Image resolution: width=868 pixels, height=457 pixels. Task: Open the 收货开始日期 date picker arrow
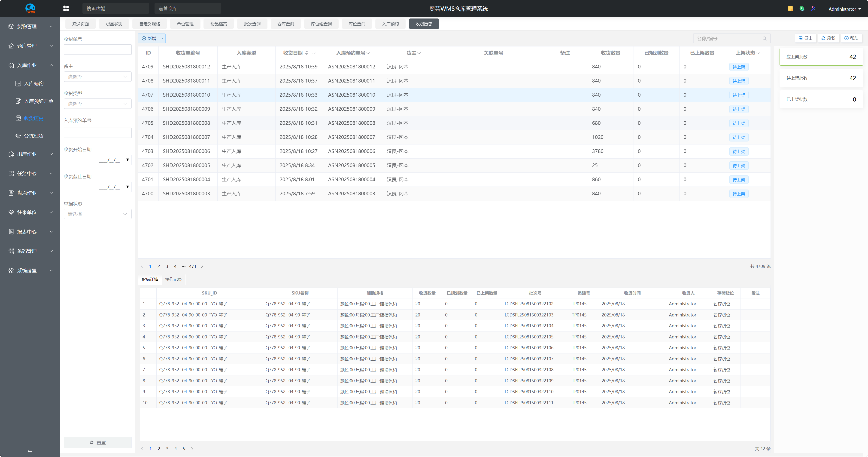pyautogui.click(x=127, y=159)
